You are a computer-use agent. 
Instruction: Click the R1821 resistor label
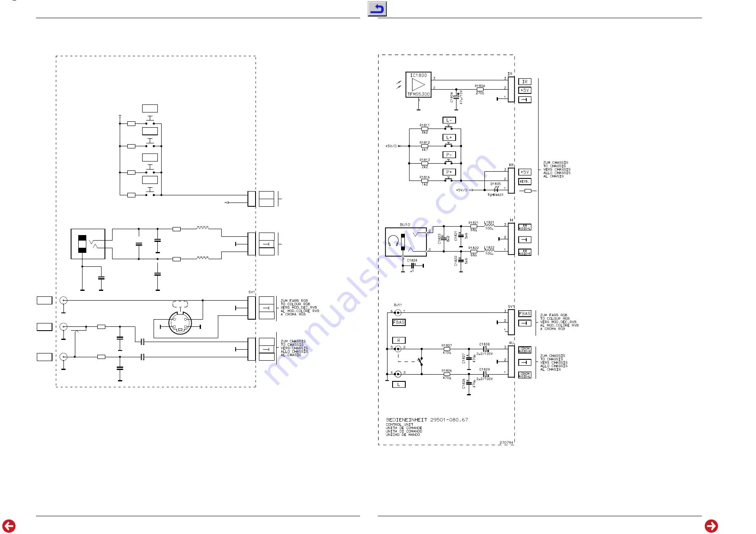click(x=473, y=222)
